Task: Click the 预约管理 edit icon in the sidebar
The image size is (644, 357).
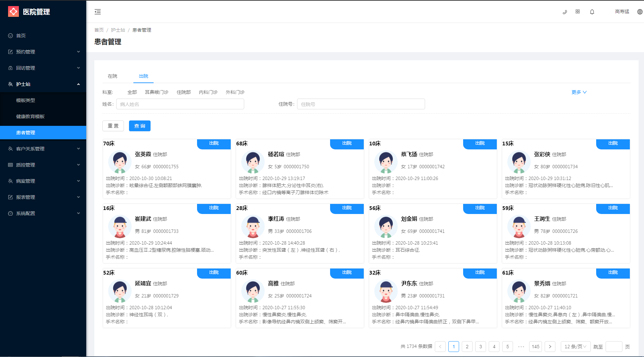Action: [10, 52]
